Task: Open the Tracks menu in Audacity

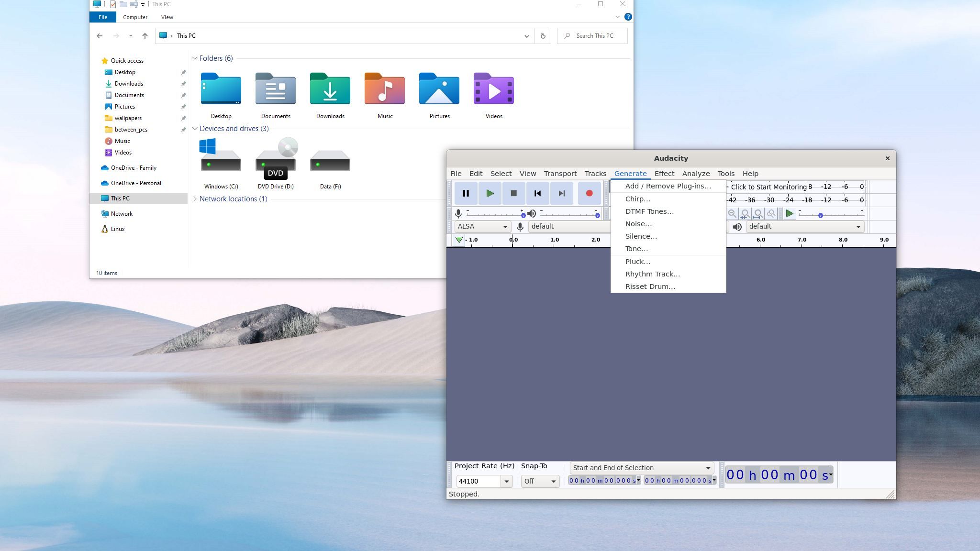Action: tap(595, 174)
